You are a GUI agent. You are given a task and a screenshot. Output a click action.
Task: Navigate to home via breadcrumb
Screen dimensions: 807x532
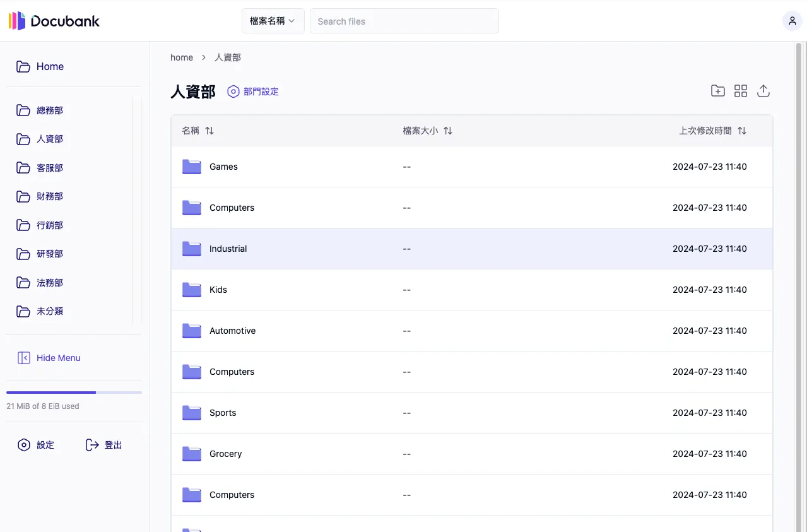[182, 57]
